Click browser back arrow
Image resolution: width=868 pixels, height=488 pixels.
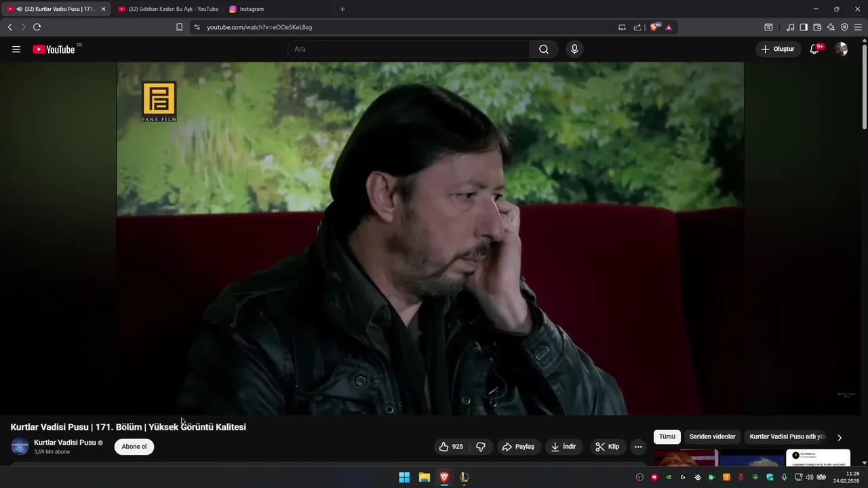pyautogui.click(x=9, y=27)
